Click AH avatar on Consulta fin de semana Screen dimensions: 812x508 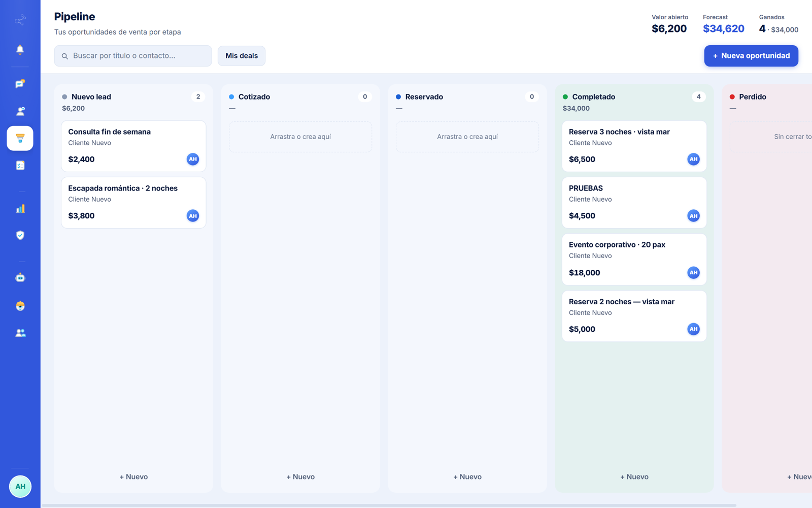[193, 160]
